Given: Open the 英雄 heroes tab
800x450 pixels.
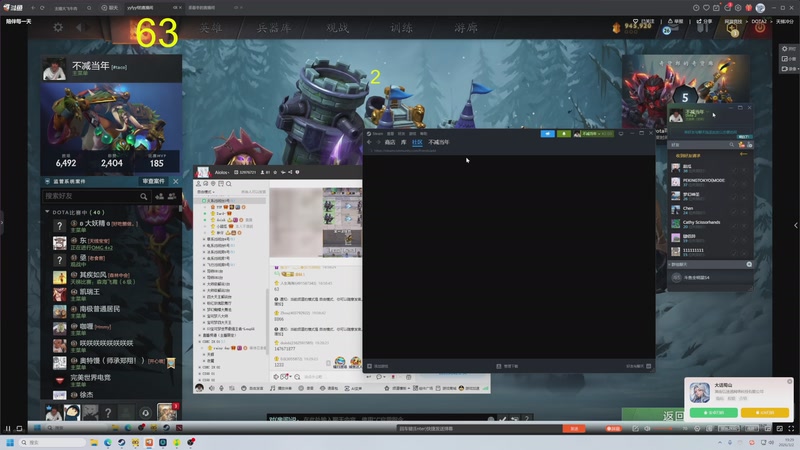Looking at the screenshot, I should [x=211, y=28].
